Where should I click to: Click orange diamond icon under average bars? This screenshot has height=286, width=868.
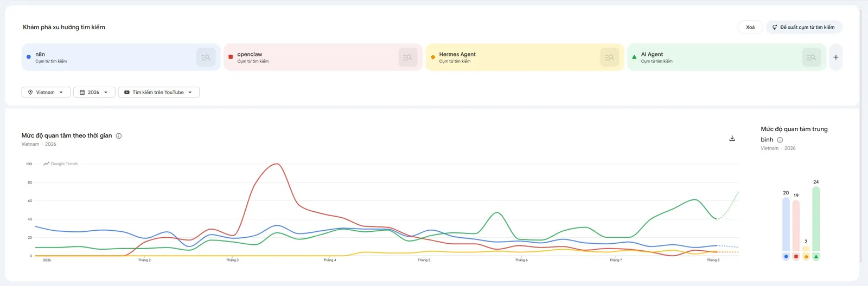[806, 257]
